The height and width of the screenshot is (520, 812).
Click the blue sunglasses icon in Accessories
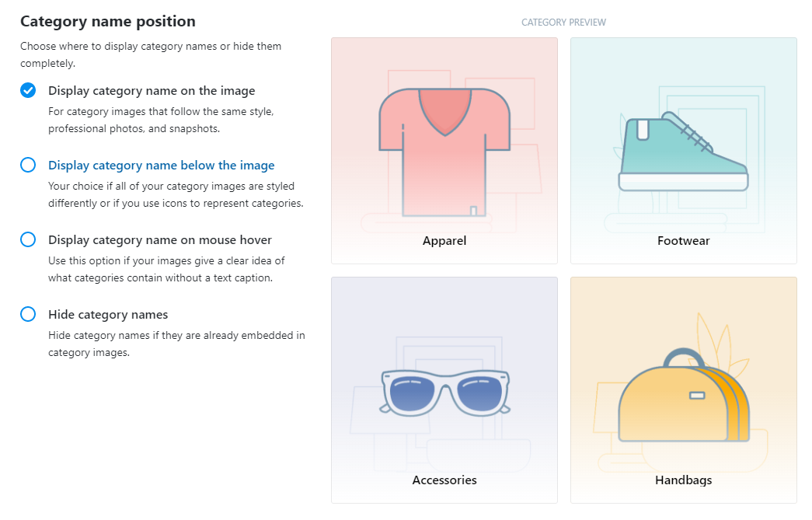(x=445, y=393)
